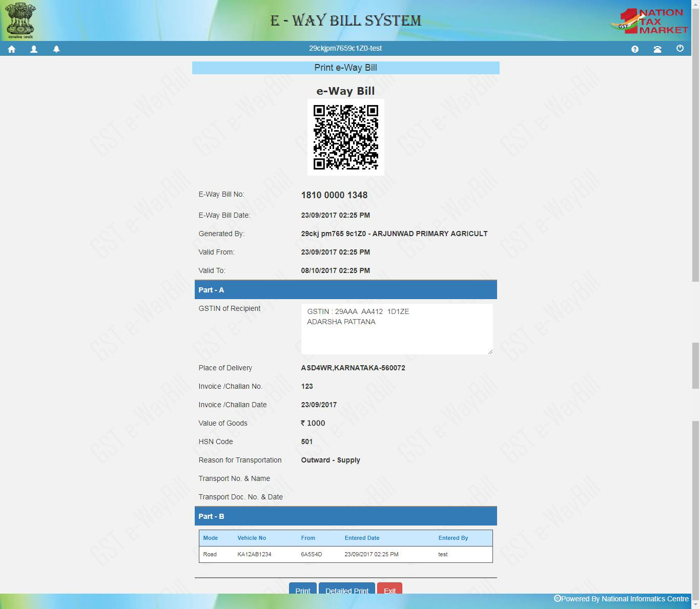The height and width of the screenshot is (609, 700).
Task: Click the national emblem logo
Action: click(x=20, y=20)
